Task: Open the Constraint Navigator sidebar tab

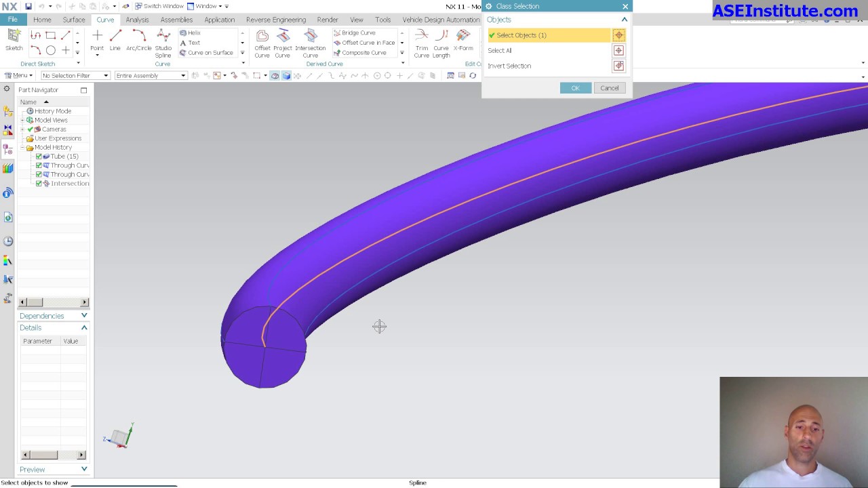Action: click(7, 129)
